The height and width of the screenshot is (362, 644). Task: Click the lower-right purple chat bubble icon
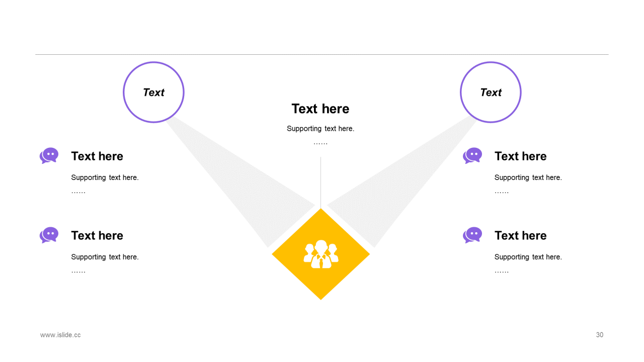click(x=472, y=235)
